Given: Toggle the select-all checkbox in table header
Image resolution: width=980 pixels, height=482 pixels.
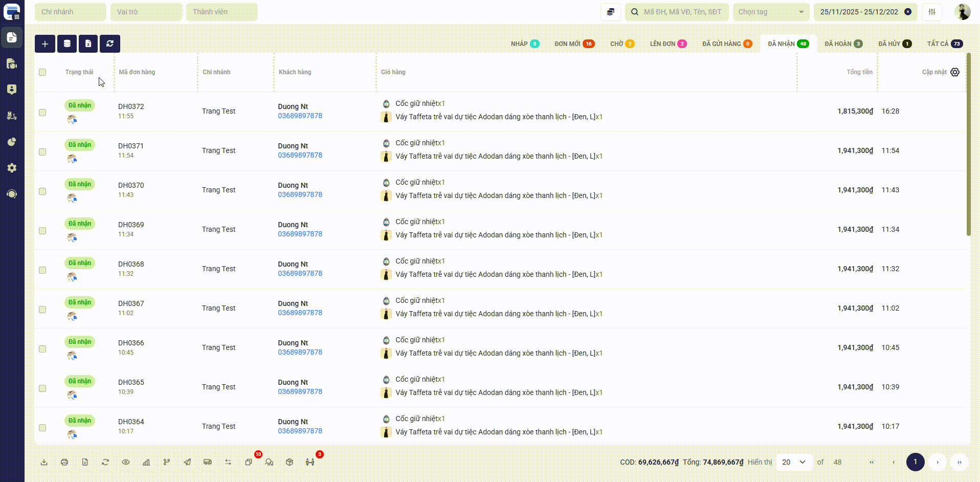Looking at the screenshot, I should (42, 72).
